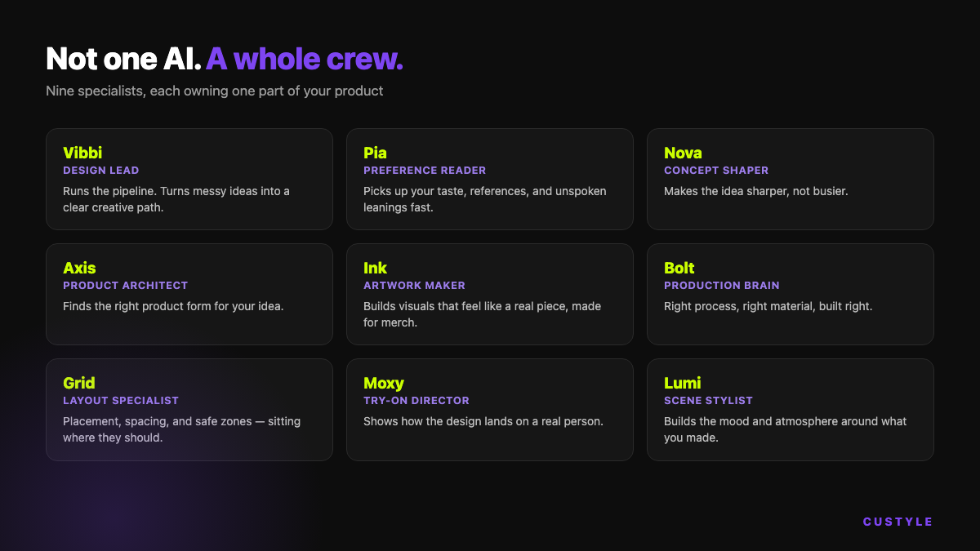The width and height of the screenshot is (980, 551).
Task: Click the 'Not one AI. A whole crew.' heading
Action: tap(225, 59)
